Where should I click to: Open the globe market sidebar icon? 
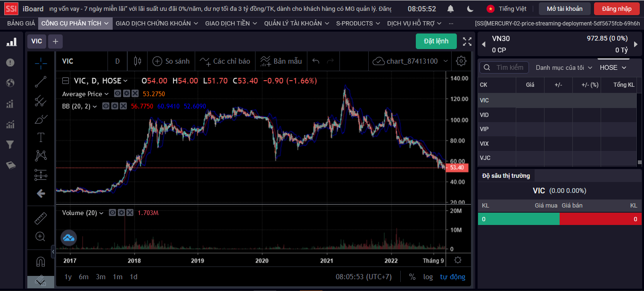click(x=10, y=83)
